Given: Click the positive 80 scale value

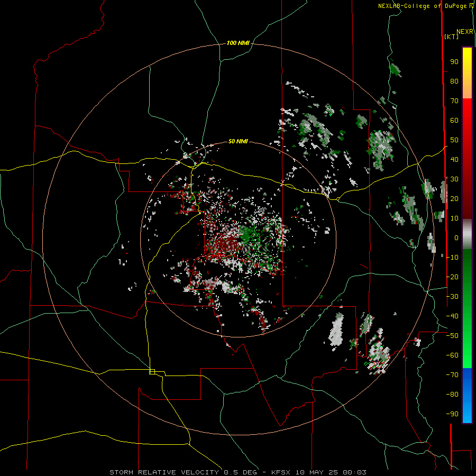Looking at the screenshot, I should pos(454,81).
